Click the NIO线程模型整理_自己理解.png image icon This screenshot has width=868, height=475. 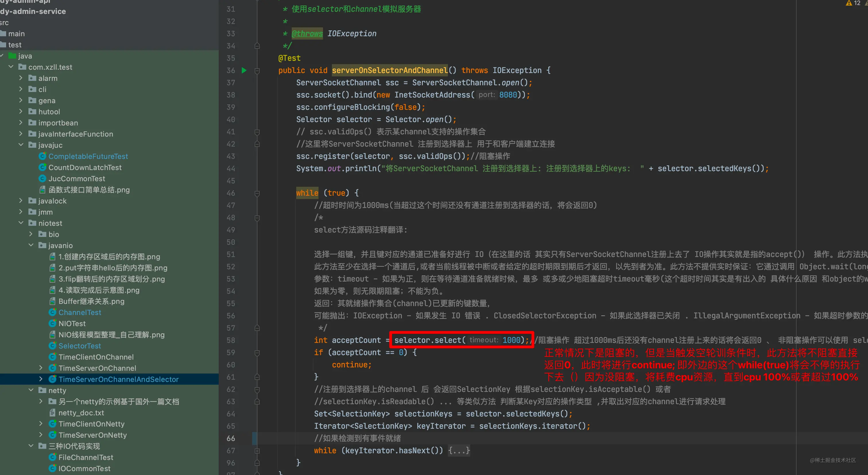[x=53, y=334]
